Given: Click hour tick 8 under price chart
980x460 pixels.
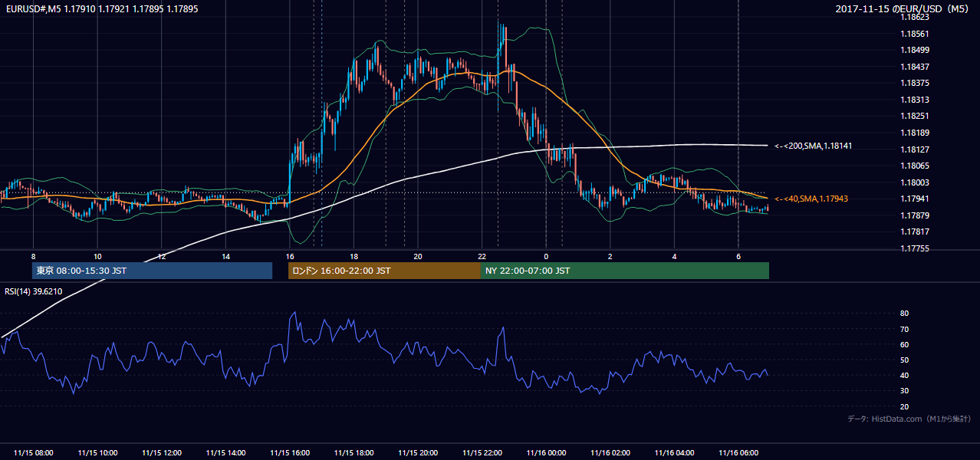Looking at the screenshot, I should (x=33, y=256).
